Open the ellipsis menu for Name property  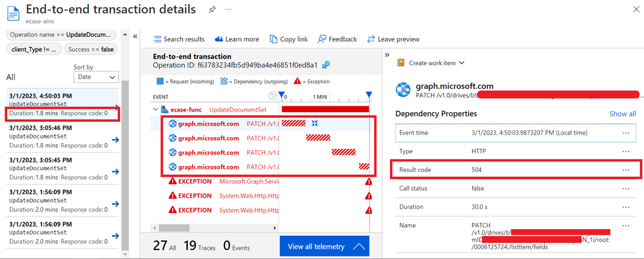point(625,225)
